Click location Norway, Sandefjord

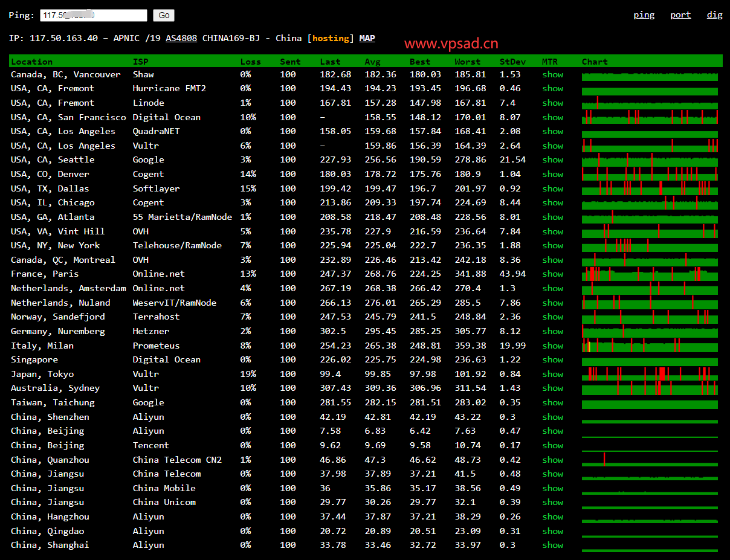point(58,317)
